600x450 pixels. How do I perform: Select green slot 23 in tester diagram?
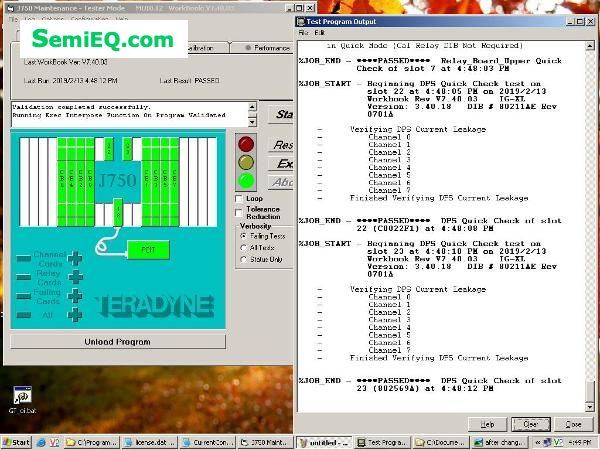[127, 148]
